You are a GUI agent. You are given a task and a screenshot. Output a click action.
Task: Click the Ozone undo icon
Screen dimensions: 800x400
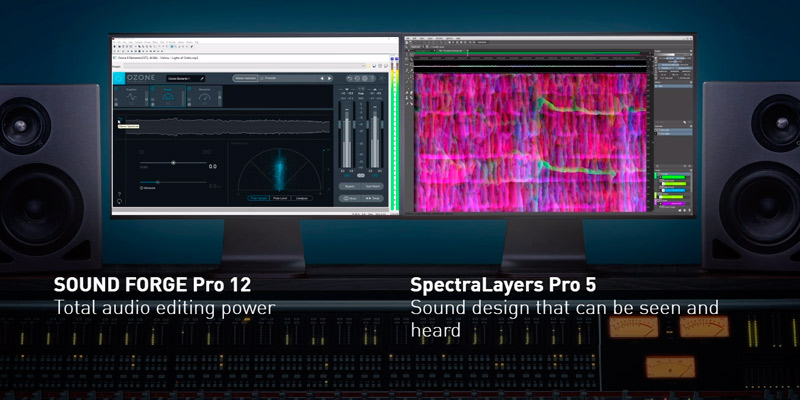coord(350,78)
